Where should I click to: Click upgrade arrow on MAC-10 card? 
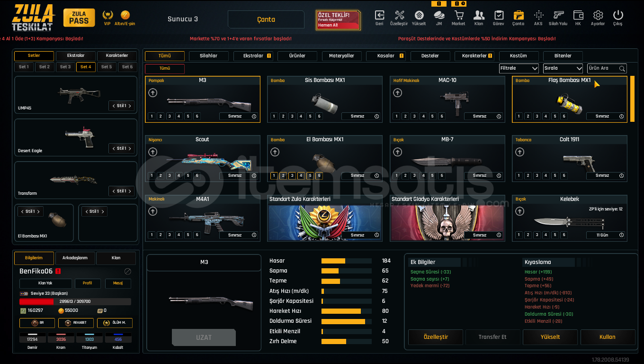(397, 93)
